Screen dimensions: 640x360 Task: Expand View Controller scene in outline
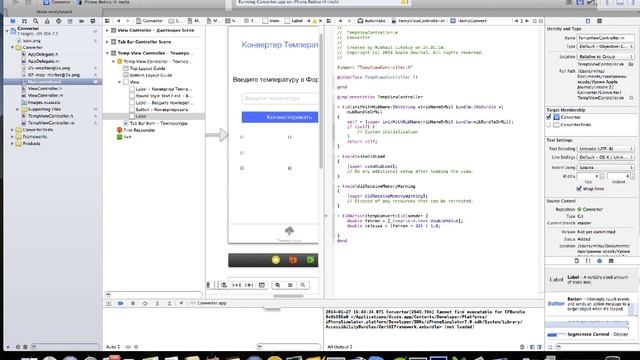107,31
